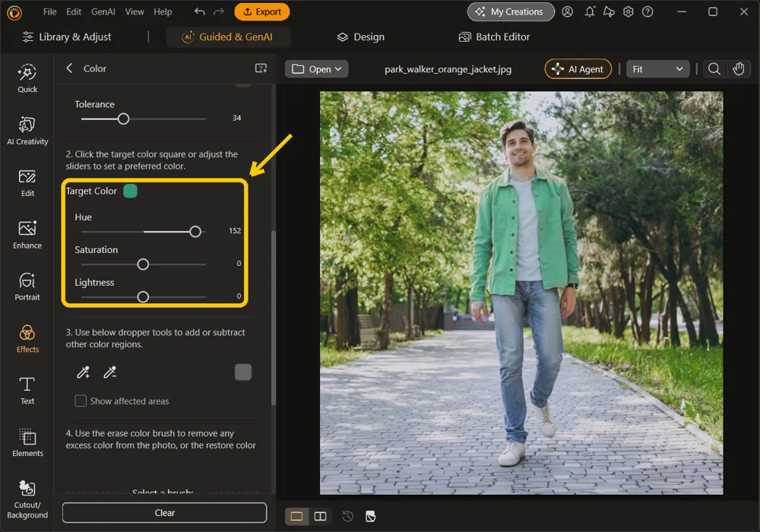Image resolution: width=760 pixels, height=532 pixels.
Task: Click the park_walker_orange_jacket.jpg file name
Action: pyautogui.click(x=448, y=69)
